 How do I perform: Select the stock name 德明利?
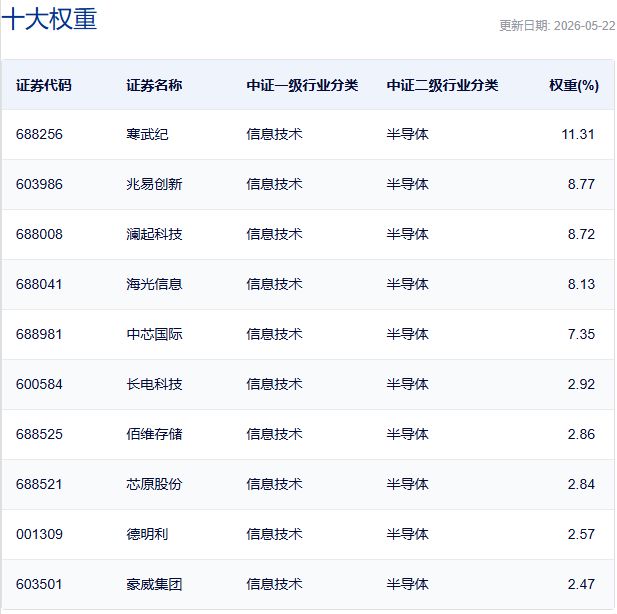click(147, 534)
